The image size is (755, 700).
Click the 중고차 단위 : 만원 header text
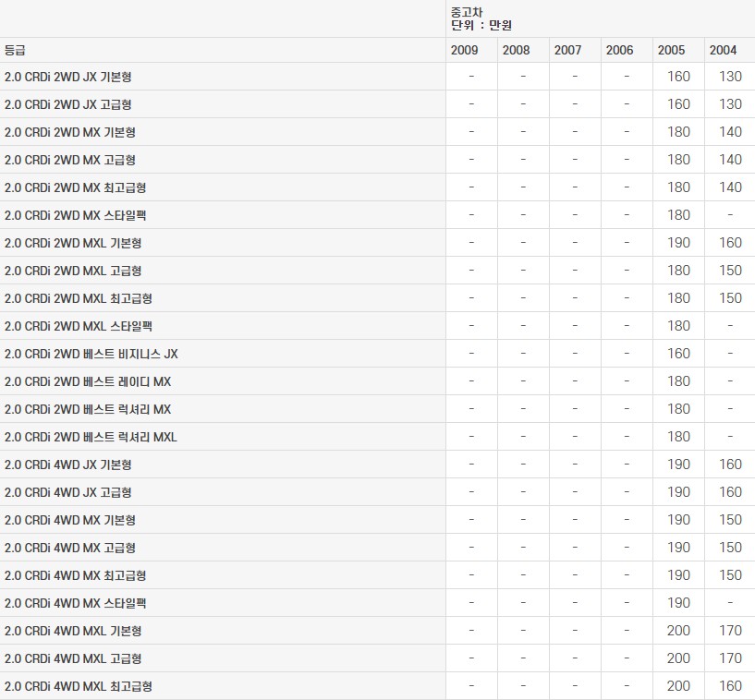point(481,18)
